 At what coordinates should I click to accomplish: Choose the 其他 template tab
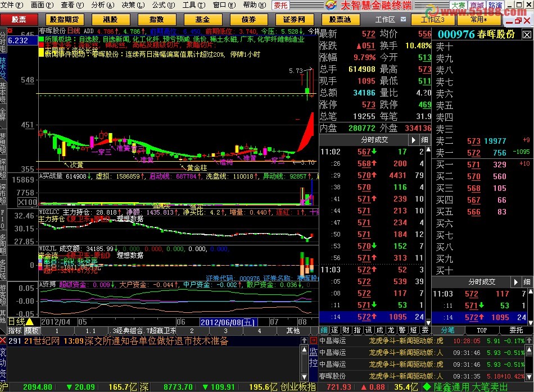(293, 330)
